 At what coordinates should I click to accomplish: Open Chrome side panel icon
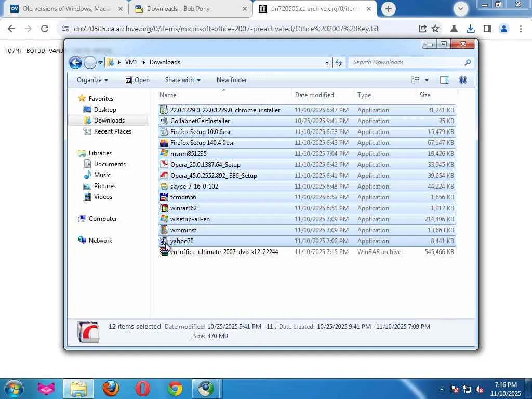click(487, 29)
